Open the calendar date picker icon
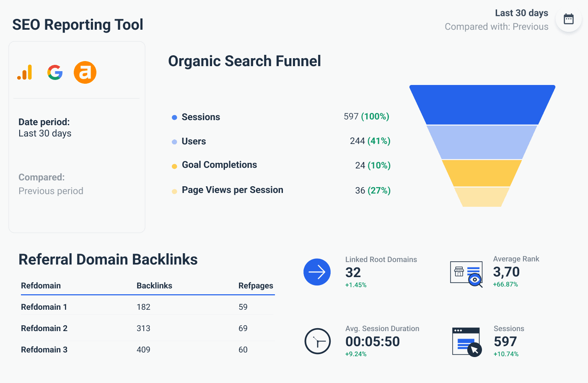The width and height of the screenshot is (588, 383). [x=568, y=19]
